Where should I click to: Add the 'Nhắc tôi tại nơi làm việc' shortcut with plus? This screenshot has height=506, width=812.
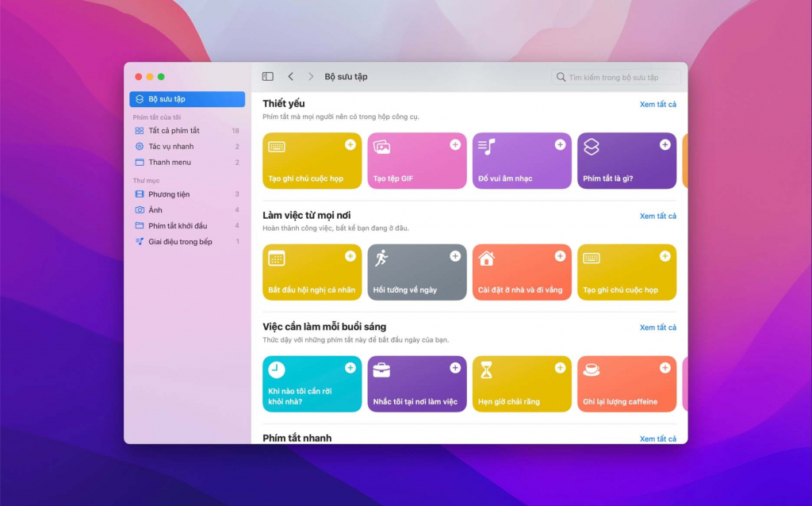click(455, 368)
